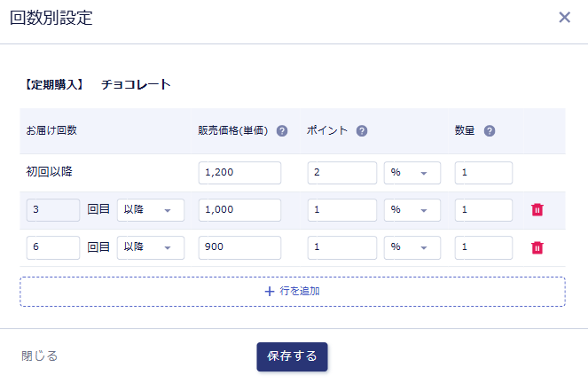Select the 900 price input field
The width and height of the screenshot is (588, 383).
(239, 247)
